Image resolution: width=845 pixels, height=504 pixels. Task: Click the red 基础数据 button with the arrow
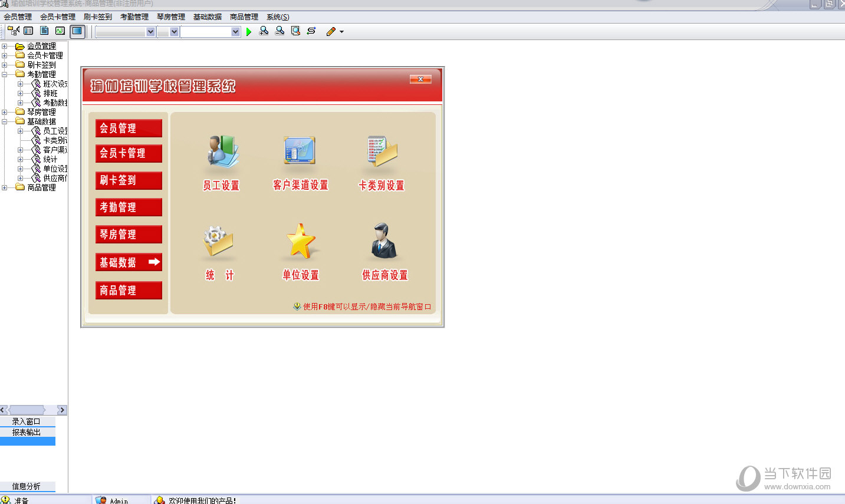(x=129, y=262)
